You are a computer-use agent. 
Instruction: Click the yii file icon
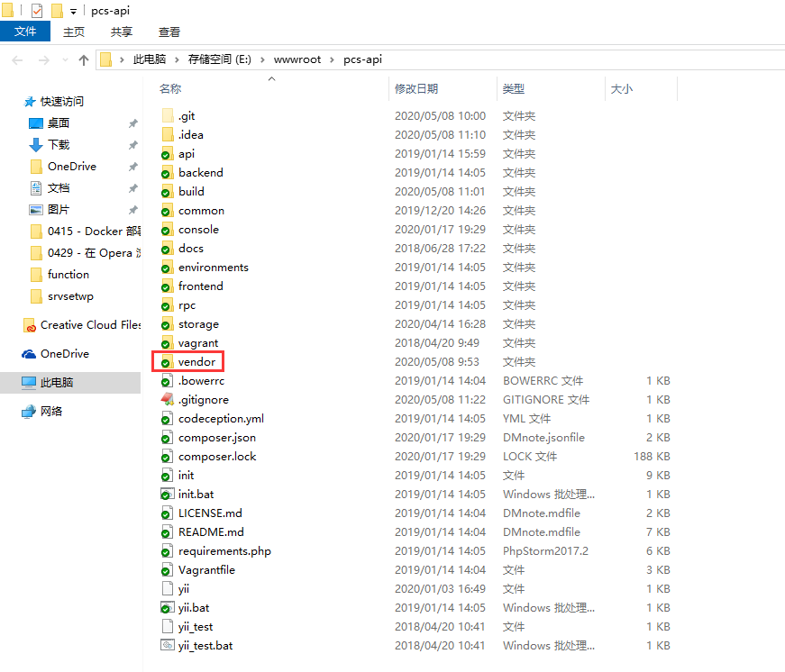(168, 588)
